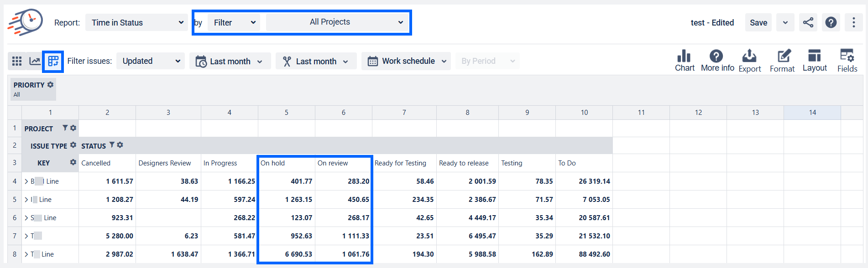Open the Layout tool
The height and width of the screenshot is (268, 868).
pyautogui.click(x=815, y=61)
